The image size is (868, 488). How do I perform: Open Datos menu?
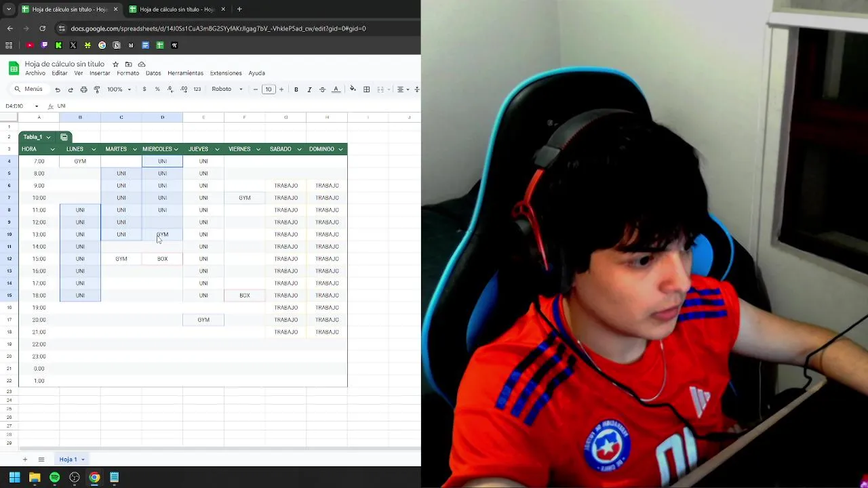click(x=153, y=73)
